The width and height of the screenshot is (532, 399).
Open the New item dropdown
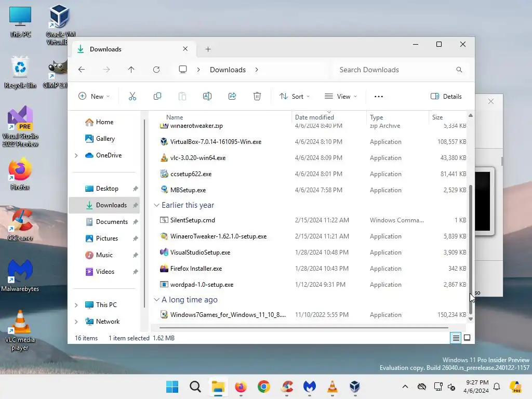click(94, 96)
